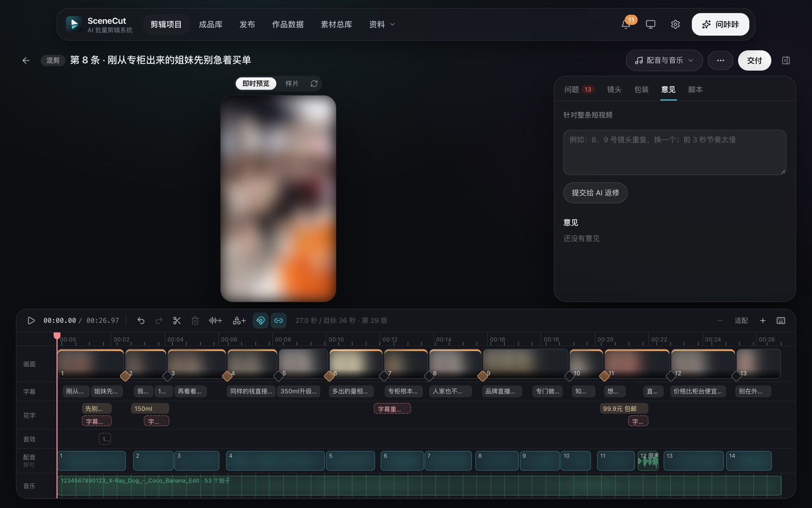The height and width of the screenshot is (508, 812).
Task: Open keyboard shortcuts icon
Action: pyautogui.click(x=781, y=321)
